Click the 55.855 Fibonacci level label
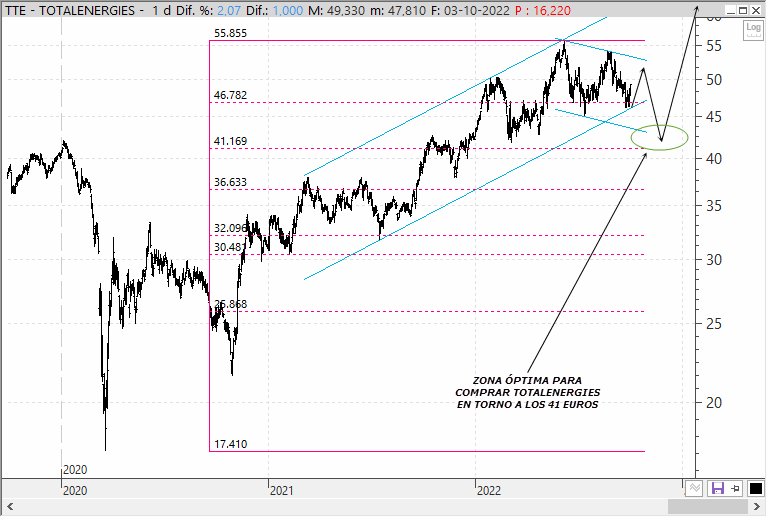Viewport: 767px width, 517px height. [x=230, y=33]
